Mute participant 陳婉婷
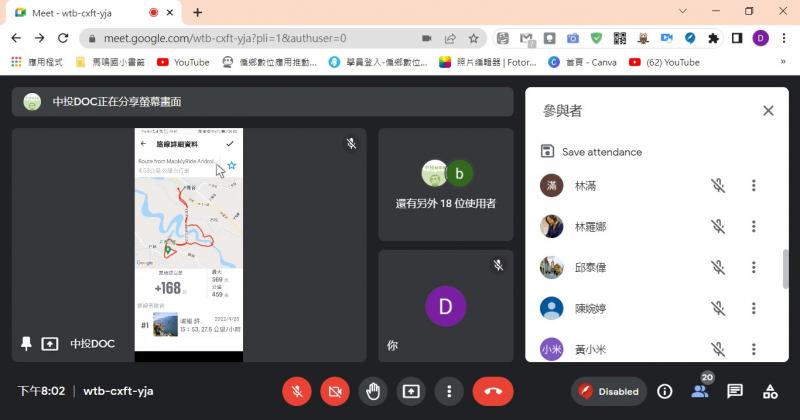This screenshot has width=800, height=420. 718,308
